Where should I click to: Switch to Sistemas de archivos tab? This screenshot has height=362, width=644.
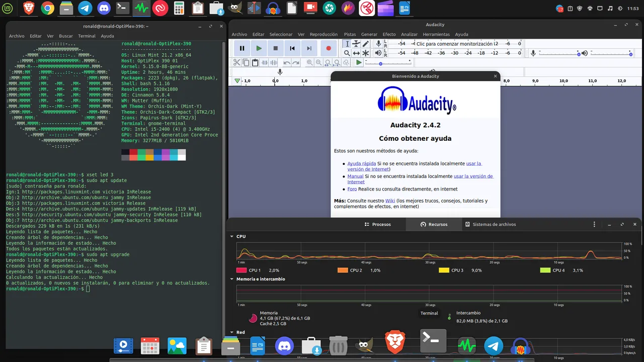(491, 224)
